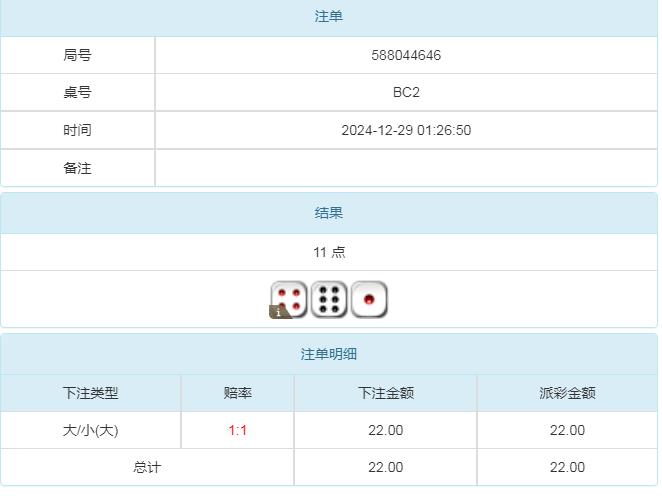The height and width of the screenshot is (498, 662).
Task: Click the third dice showing one
Action: coord(369,299)
